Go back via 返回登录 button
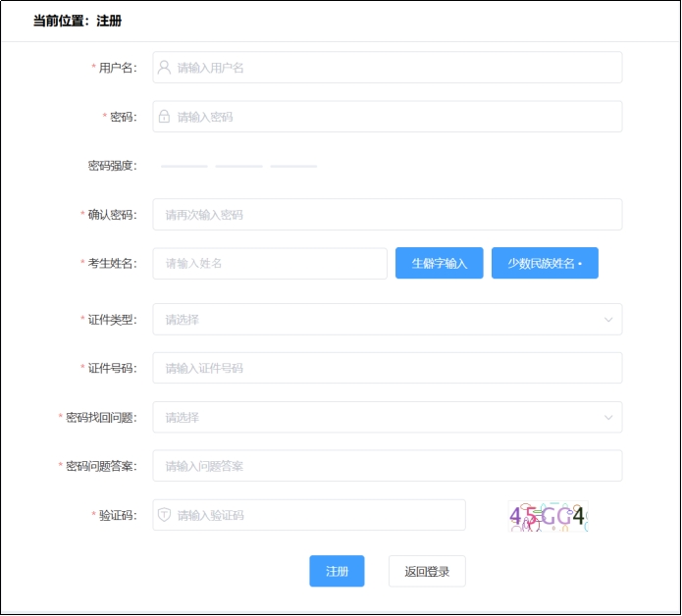 click(x=427, y=571)
